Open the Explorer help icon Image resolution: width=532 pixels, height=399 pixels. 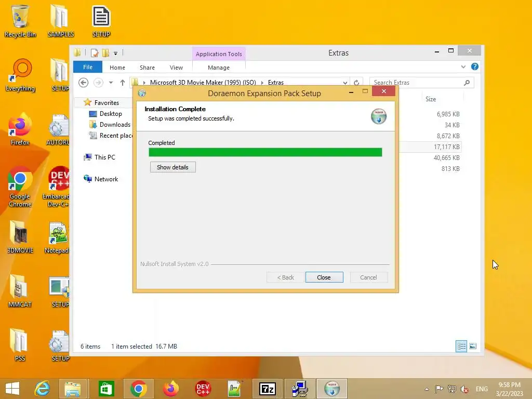(475, 67)
